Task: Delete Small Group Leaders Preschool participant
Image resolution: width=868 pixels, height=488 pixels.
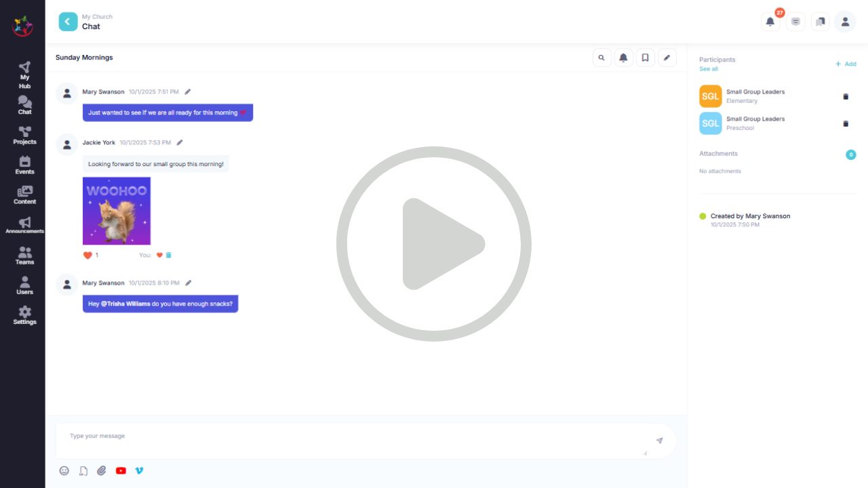Action: point(845,123)
